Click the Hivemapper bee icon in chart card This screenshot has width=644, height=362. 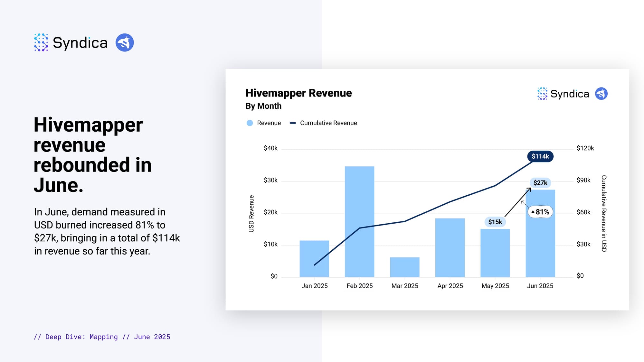click(x=601, y=94)
